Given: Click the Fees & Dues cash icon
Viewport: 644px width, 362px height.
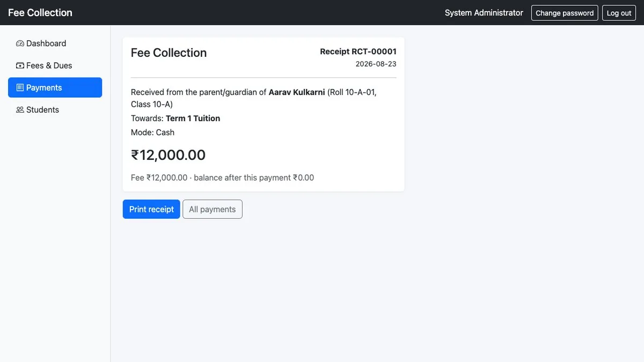Looking at the screenshot, I should coord(20,65).
